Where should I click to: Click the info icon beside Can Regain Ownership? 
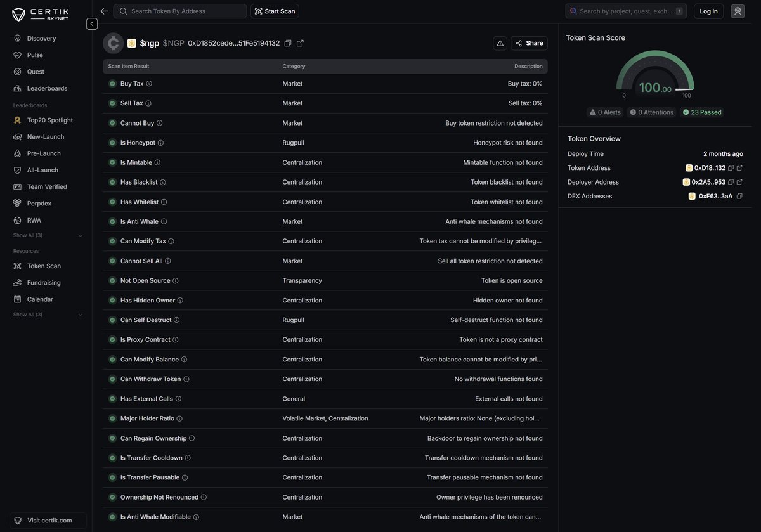pyautogui.click(x=192, y=438)
